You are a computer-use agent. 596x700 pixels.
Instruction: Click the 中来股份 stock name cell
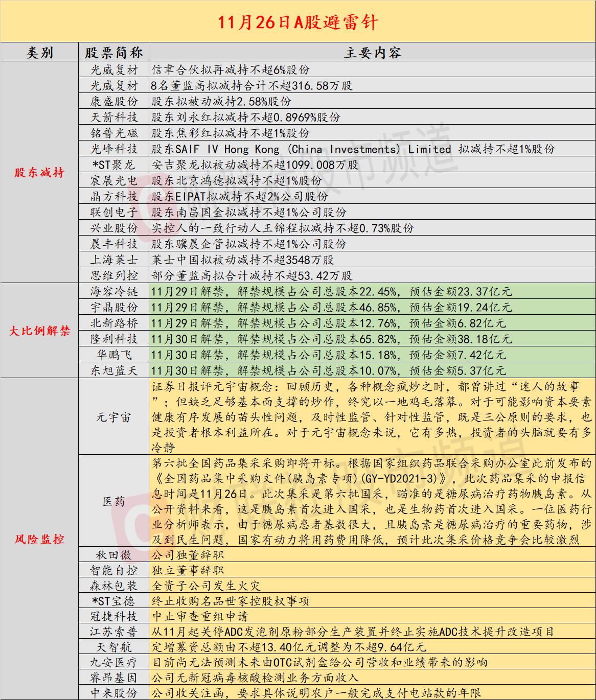click(114, 693)
